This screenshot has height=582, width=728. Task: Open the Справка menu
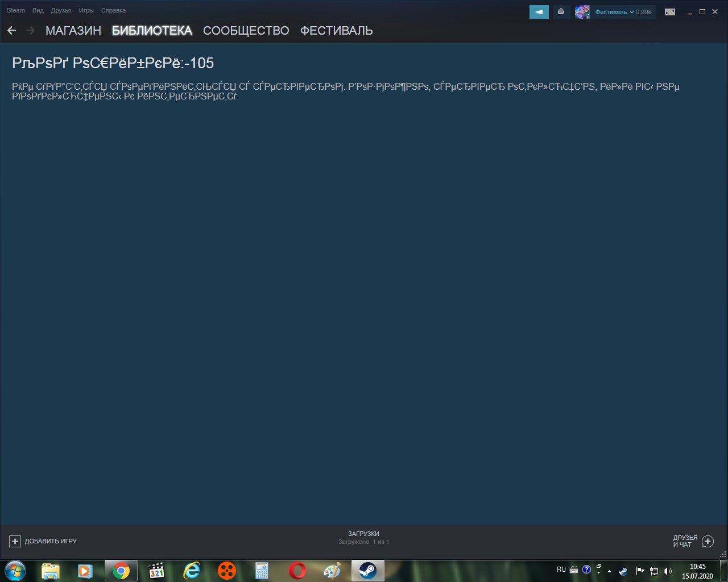click(x=113, y=10)
